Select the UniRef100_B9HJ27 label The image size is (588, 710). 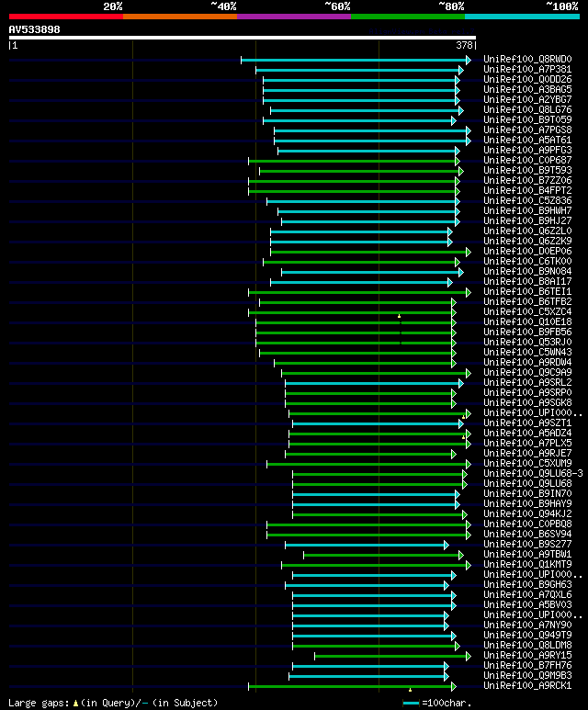coord(527,221)
